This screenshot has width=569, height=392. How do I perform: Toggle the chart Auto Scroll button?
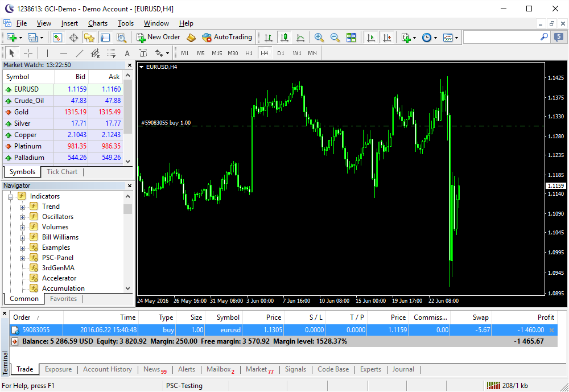pos(371,38)
